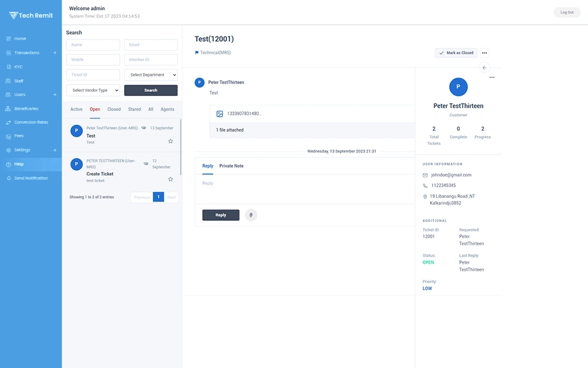The width and height of the screenshot is (588, 368).
Task: Click the attachment paperclip icon beside Reply
Action: pos(251,215)
